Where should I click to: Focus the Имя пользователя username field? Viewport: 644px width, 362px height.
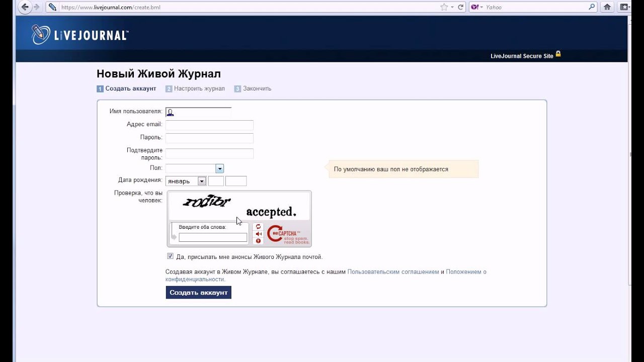(198, 112)
